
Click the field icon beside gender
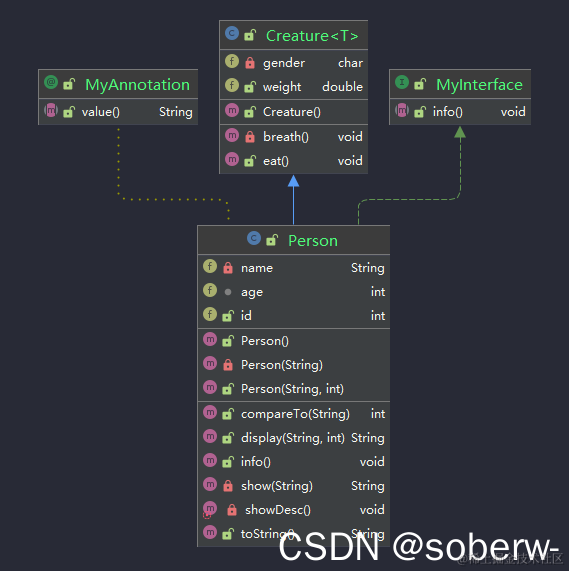click(x=232, y=61)
